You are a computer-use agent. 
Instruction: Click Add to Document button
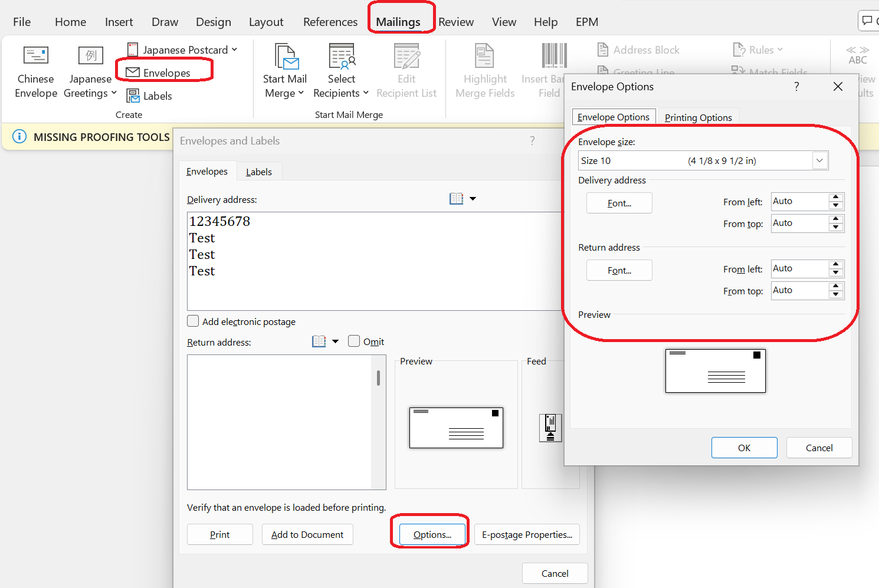pyautogui.click(x=307, y=534)
